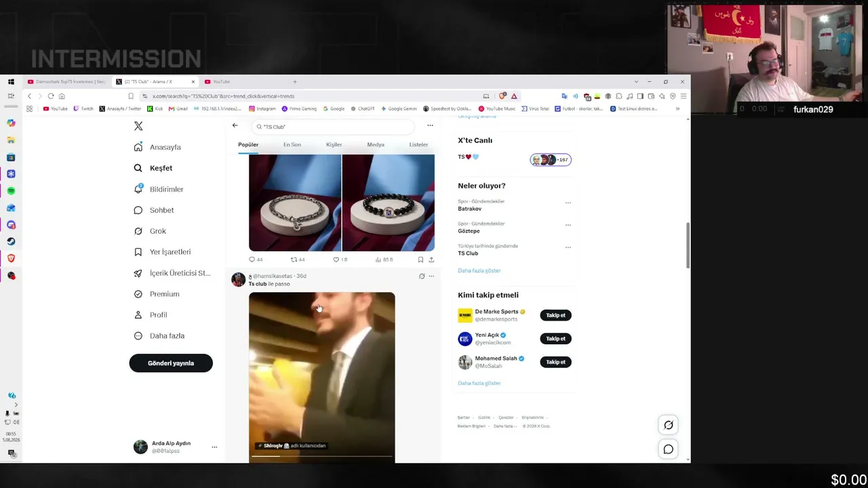Viewport: 868px width, 488px height.
Task: Open the search options three-dot menu
Action: [x=430, y=125]
